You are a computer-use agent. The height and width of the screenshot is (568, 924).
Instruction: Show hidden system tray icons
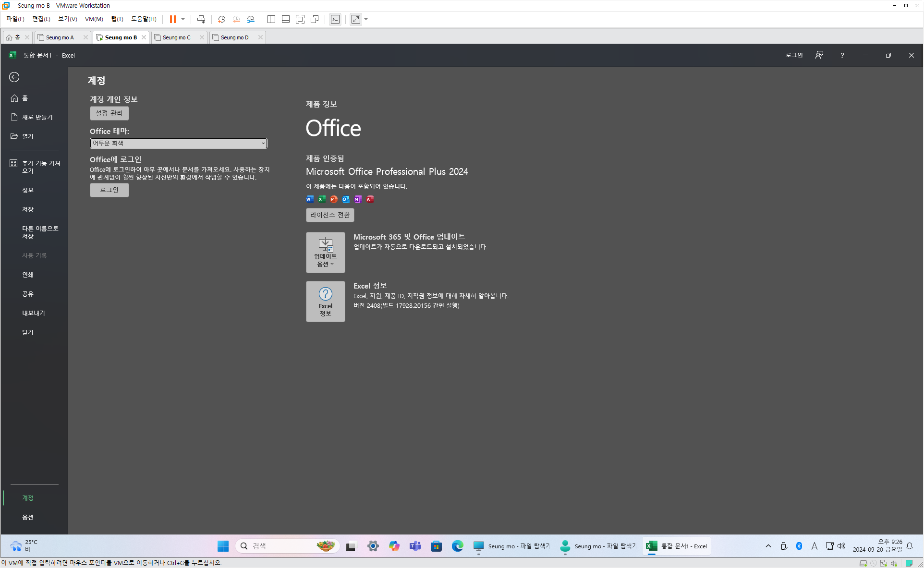coord(768,546)
